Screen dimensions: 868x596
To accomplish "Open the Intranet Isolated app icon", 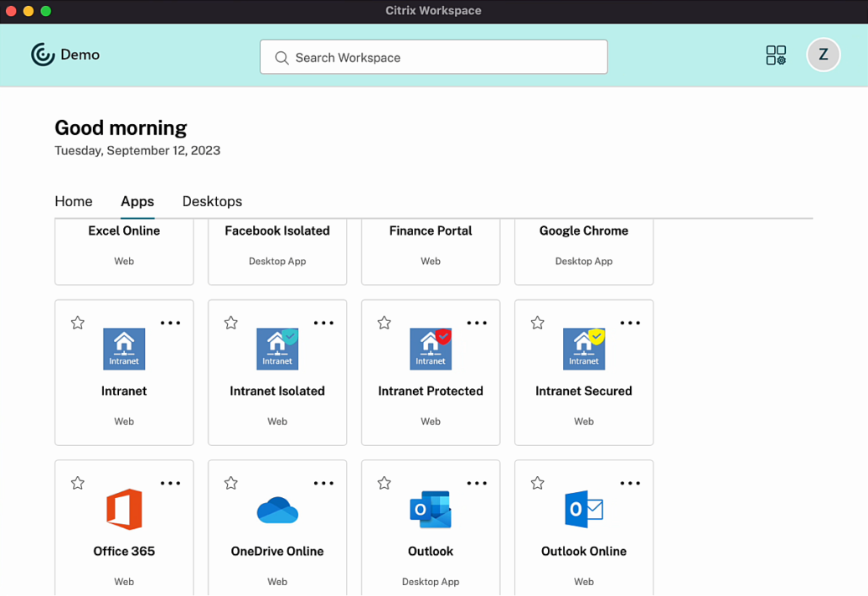I will [277, 349].
